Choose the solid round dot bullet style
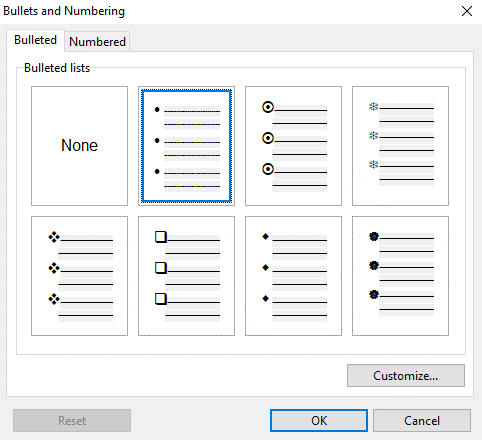The image size is (482, 440). point(186,146)
